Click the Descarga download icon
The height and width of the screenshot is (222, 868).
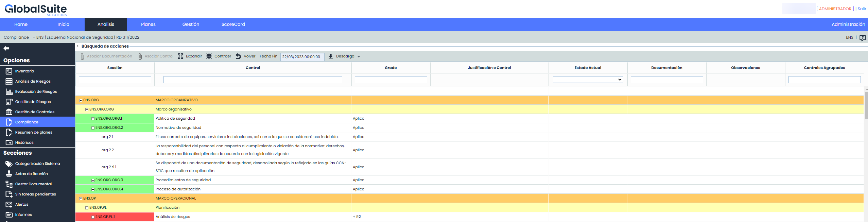(x=331, y=56)
